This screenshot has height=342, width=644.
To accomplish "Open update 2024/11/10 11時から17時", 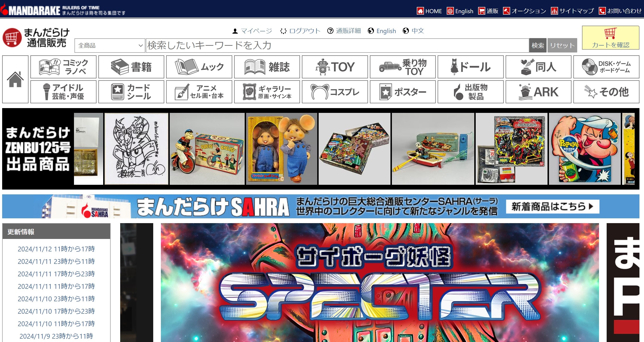I will coord(56,324).
